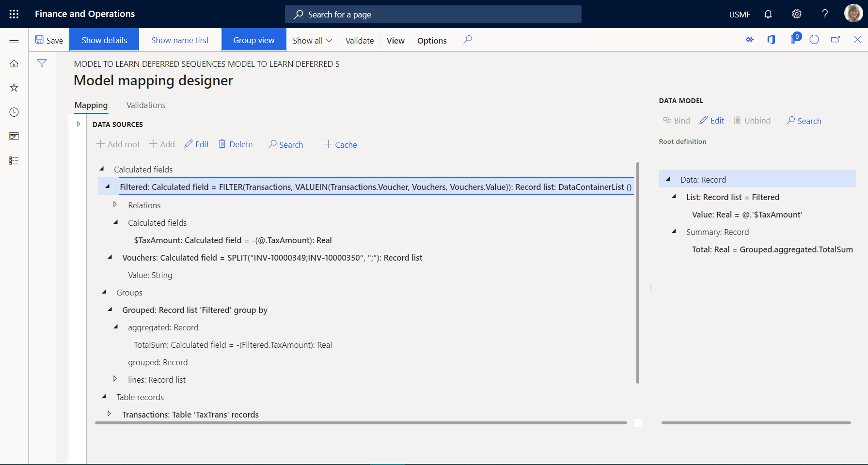Toggle Show details view
868x465 pixels.
tap(104, 40)
